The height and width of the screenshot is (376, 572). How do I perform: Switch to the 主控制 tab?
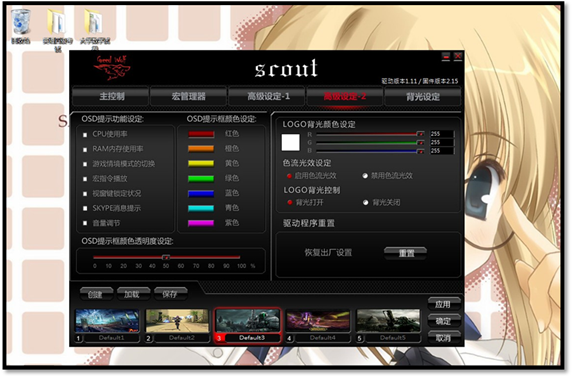click(111, 96)
